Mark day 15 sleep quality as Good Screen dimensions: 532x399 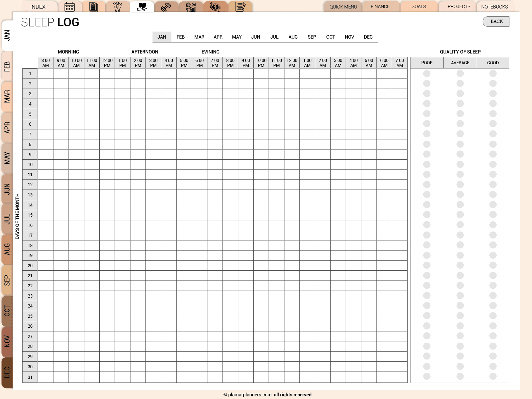coord(493,215)
